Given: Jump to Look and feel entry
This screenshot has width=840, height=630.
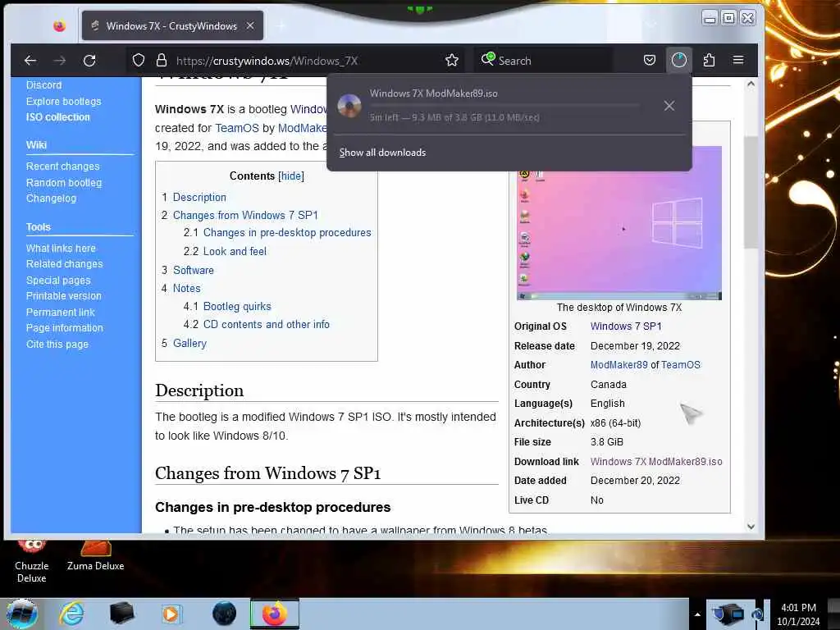Looking at the screenshot, I should [x=235, y=251].
